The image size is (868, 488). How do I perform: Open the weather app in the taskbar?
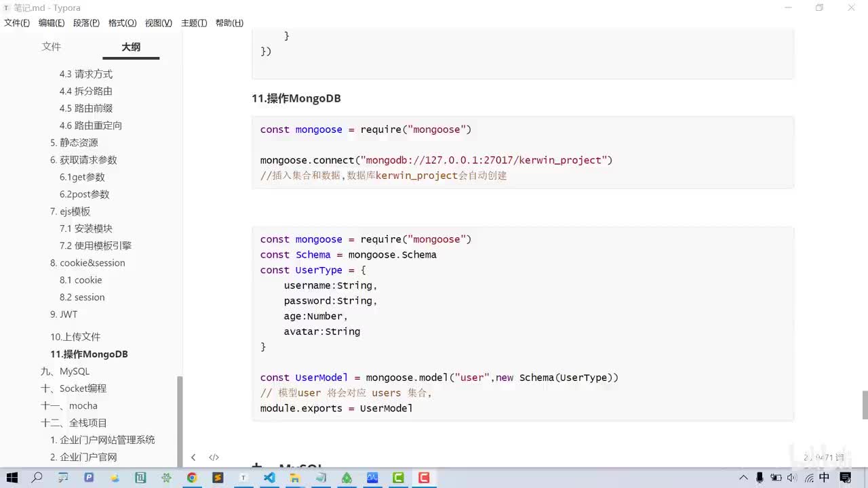click(115, 478)
